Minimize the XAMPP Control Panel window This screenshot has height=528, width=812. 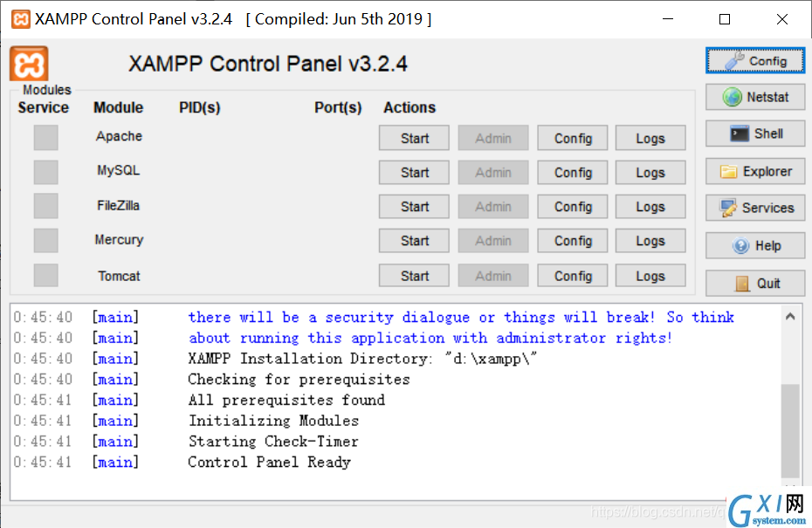[x=668, y=19]
